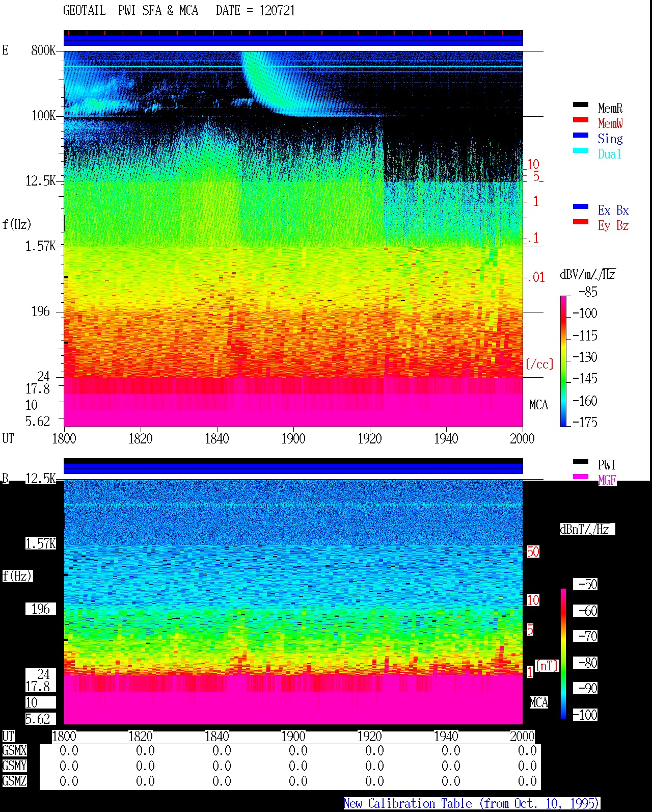Select the MemW legend label
The image size is (652, 812).
610,123
